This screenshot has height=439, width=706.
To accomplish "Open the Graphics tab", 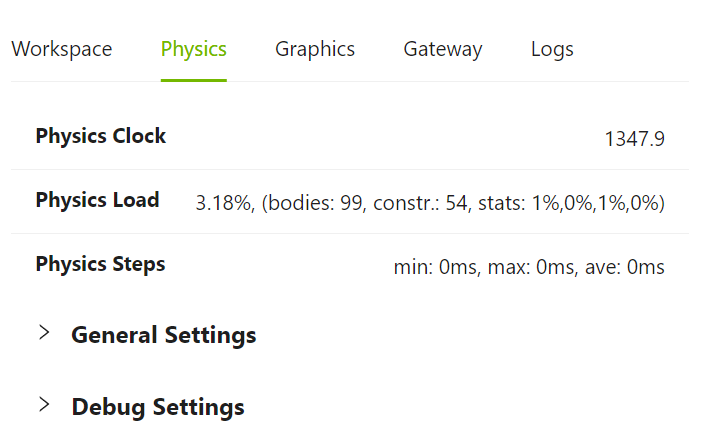I will pyautogui.click(x=315, y=49).
